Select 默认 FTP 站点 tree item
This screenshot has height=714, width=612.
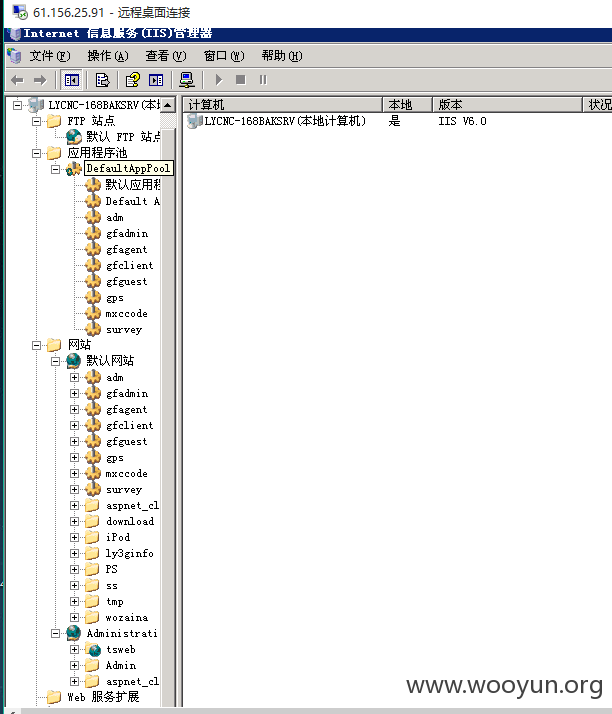coord(123,137)
